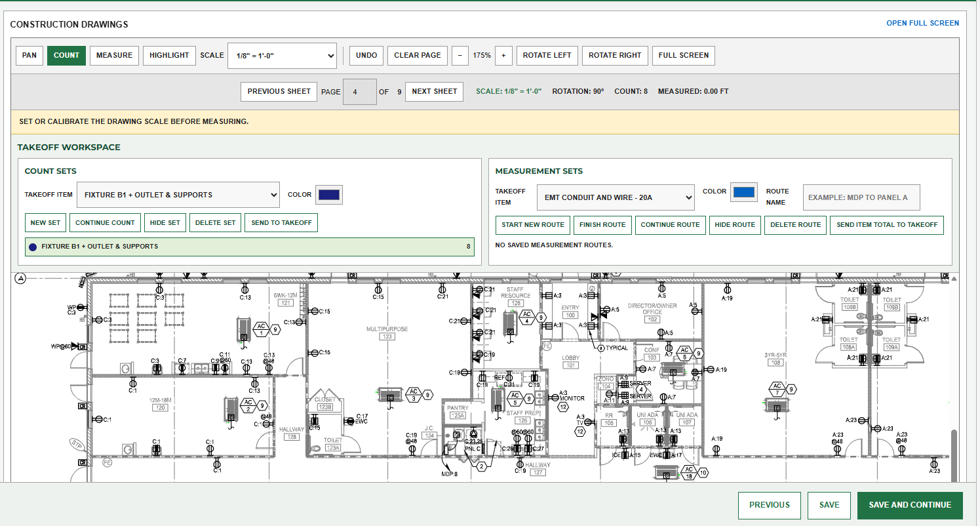This screenshot has height=526, width=980.
Task: Click the COUNT: 8 status text
Action: click(631, 91)
